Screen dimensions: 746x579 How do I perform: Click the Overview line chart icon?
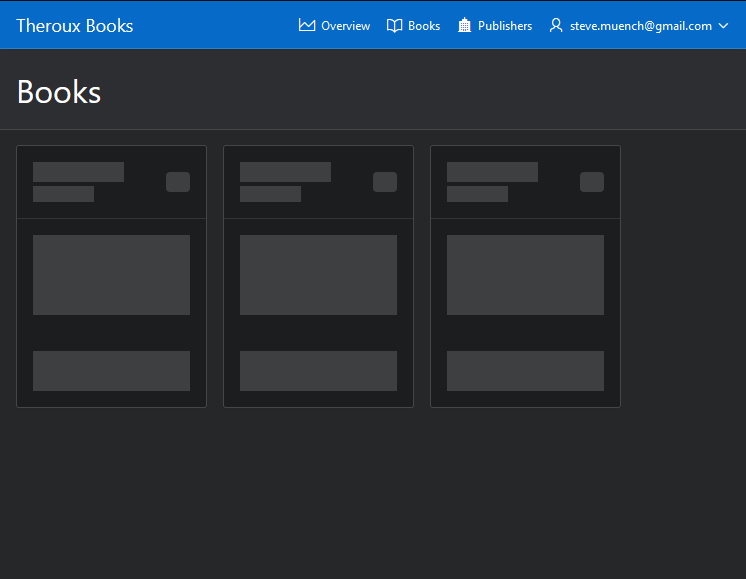pos(307,25)
